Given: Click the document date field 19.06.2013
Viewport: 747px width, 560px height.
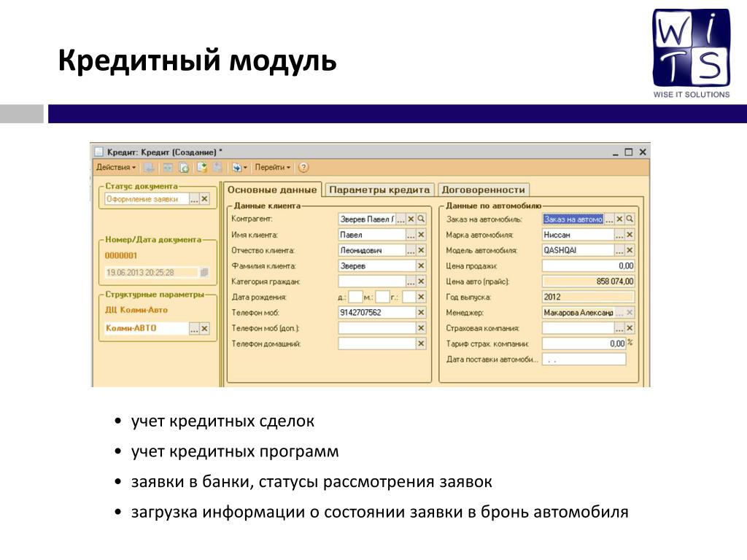Looking at the screenshot, I should [x=152, y=273].
